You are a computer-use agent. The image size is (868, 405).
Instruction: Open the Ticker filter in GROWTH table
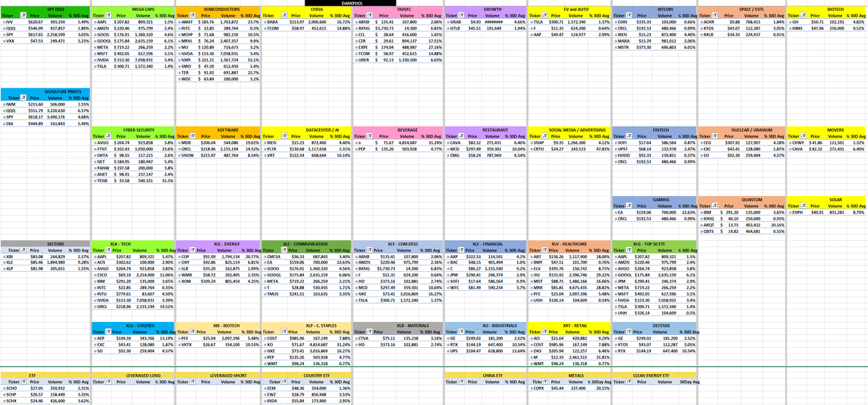point(460,15)
